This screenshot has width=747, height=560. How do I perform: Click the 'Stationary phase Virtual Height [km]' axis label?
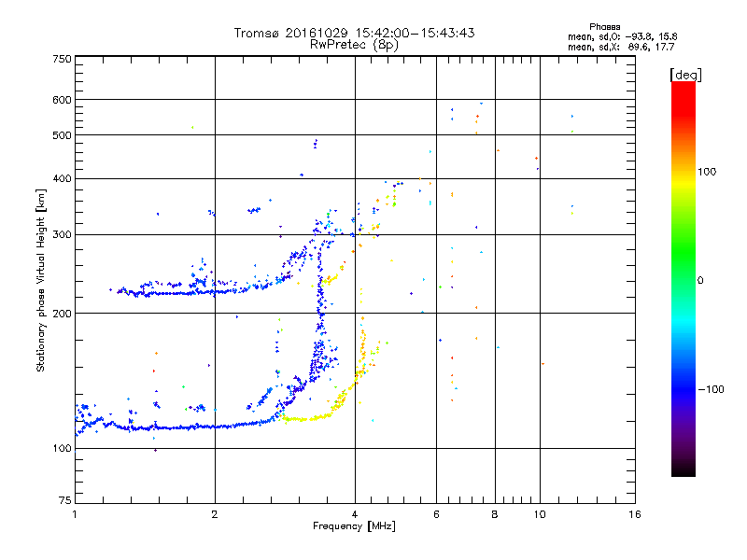tap(40, 280)
